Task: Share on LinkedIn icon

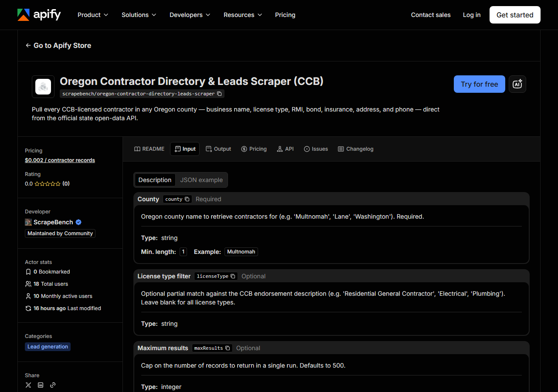Action: (41, 385)
